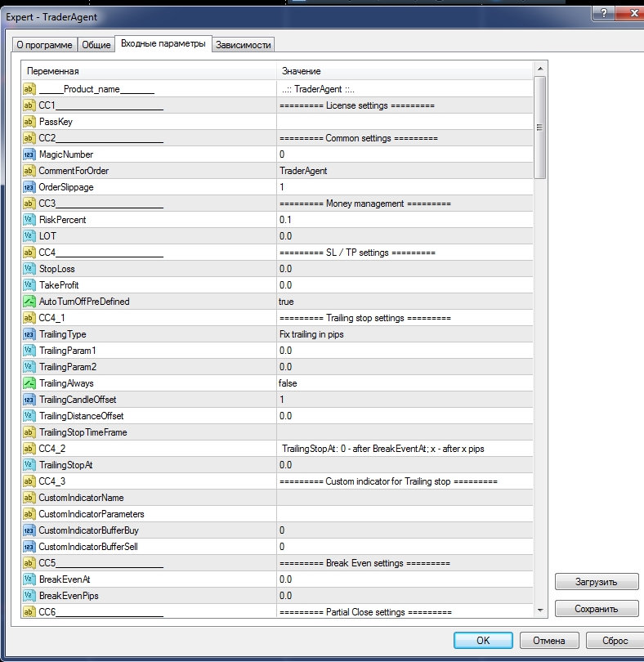Click the string icon beside TrailingStopTimeFrame
This screenshot has height=662, width=644.
point(29,432)
